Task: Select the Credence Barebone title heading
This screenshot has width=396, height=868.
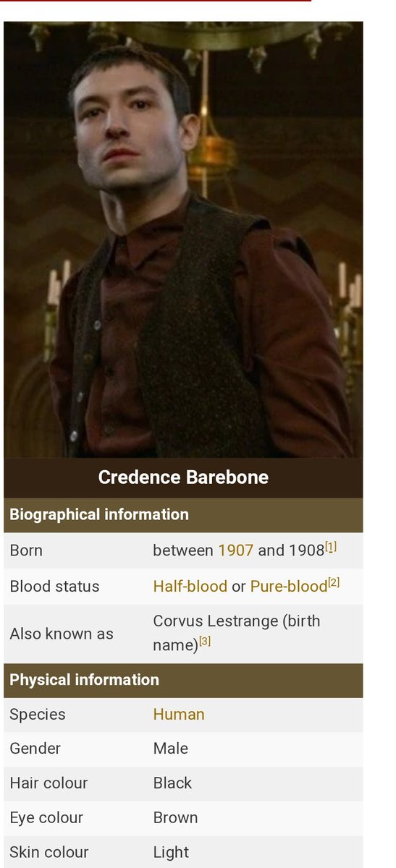Action: (183, 477)
